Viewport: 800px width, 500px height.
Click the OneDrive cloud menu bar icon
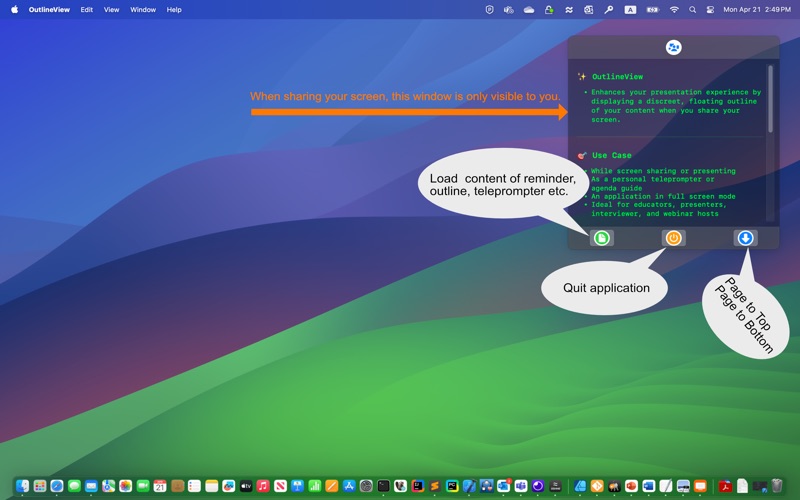point(529,9)
